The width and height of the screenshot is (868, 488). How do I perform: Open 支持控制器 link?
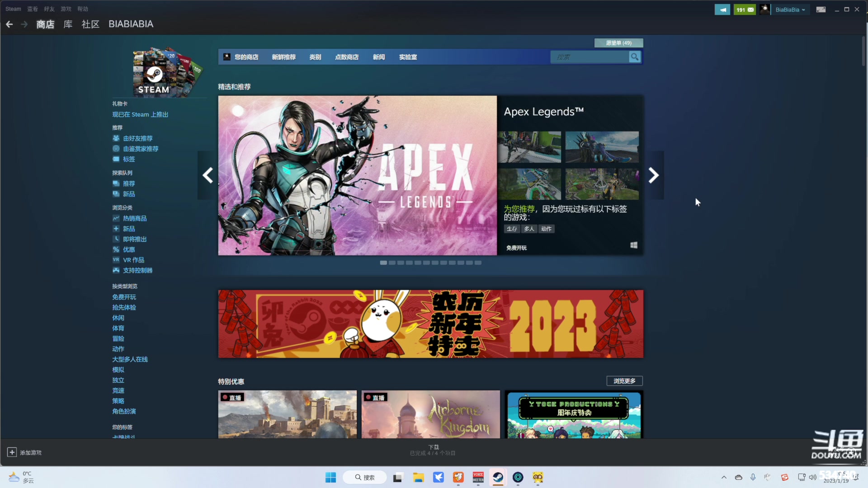click(x=138, y=270)
